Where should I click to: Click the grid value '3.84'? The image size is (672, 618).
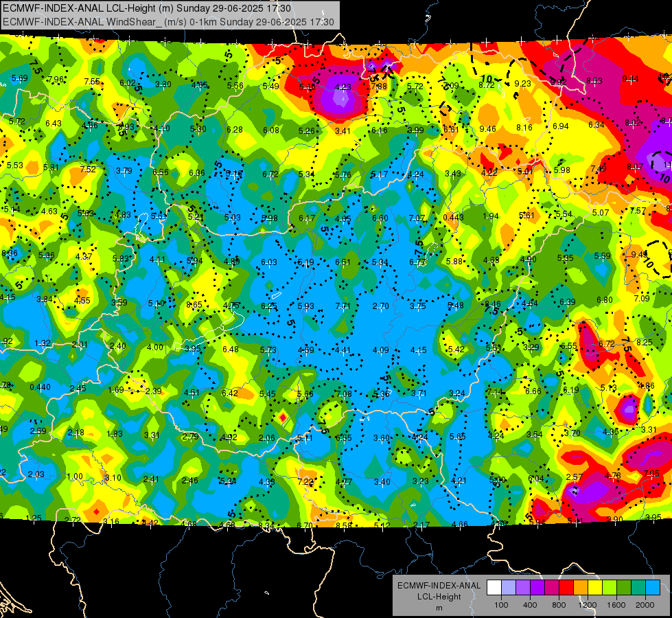coord(45,299)
